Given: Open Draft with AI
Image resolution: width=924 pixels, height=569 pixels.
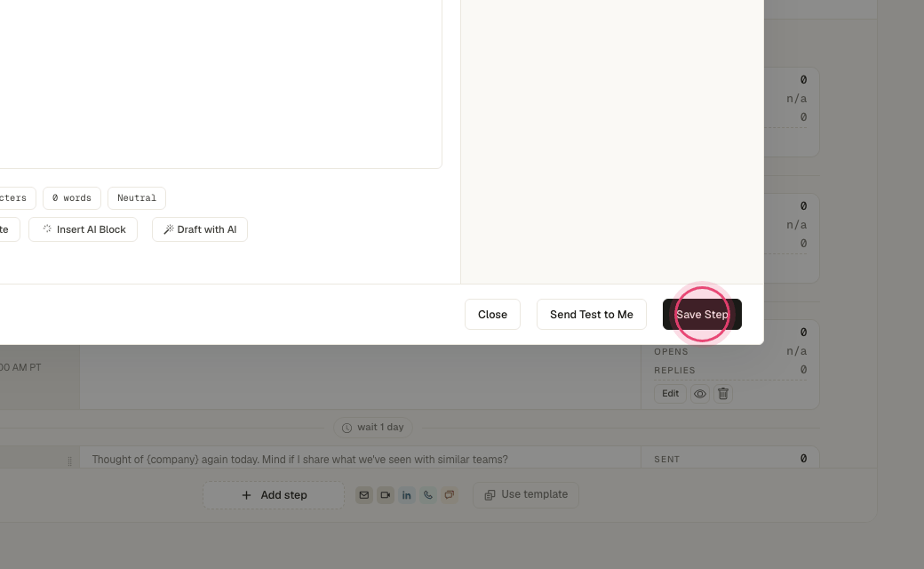Looking at the screenshot, I should pyautogui.click(x=200, y=229).
